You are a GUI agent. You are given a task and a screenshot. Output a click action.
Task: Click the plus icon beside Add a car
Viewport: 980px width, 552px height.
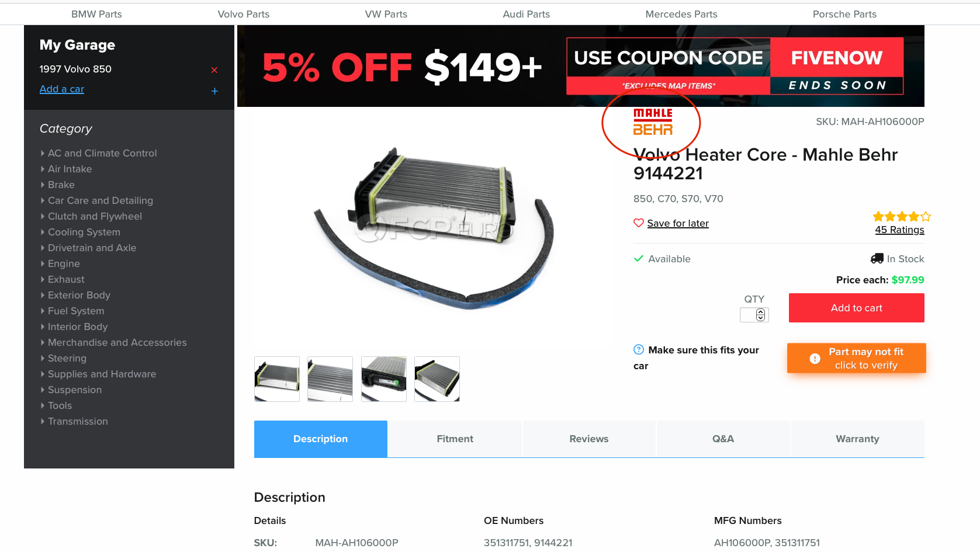point(214,91)
